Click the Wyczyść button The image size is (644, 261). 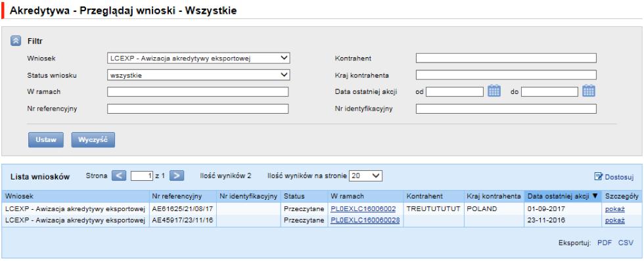click(93, 140)
